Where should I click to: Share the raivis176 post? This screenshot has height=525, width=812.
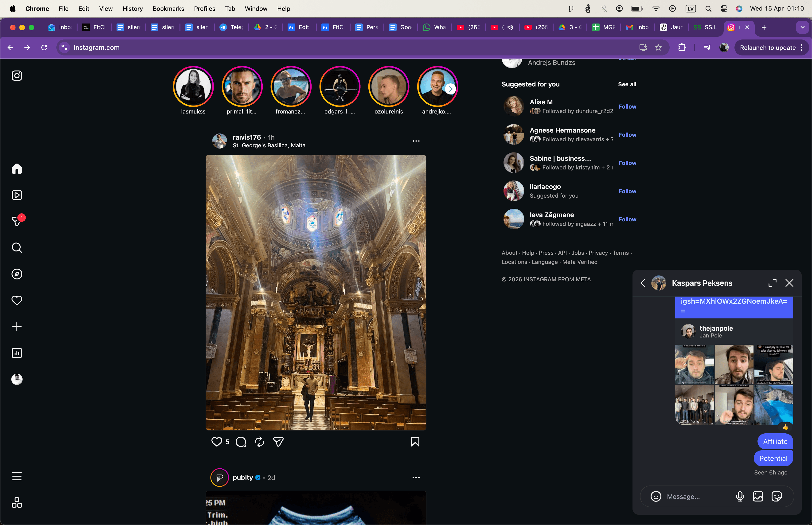[278, 442]
